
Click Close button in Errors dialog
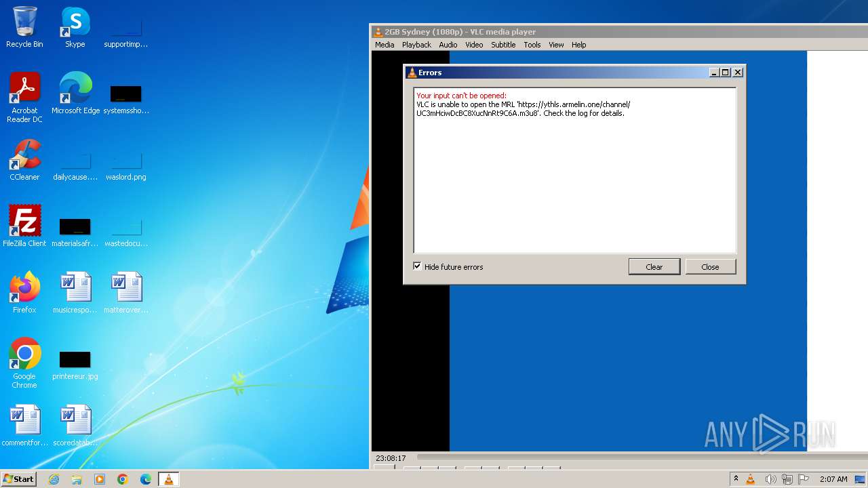pyautogui.click(x=710, y=266)
